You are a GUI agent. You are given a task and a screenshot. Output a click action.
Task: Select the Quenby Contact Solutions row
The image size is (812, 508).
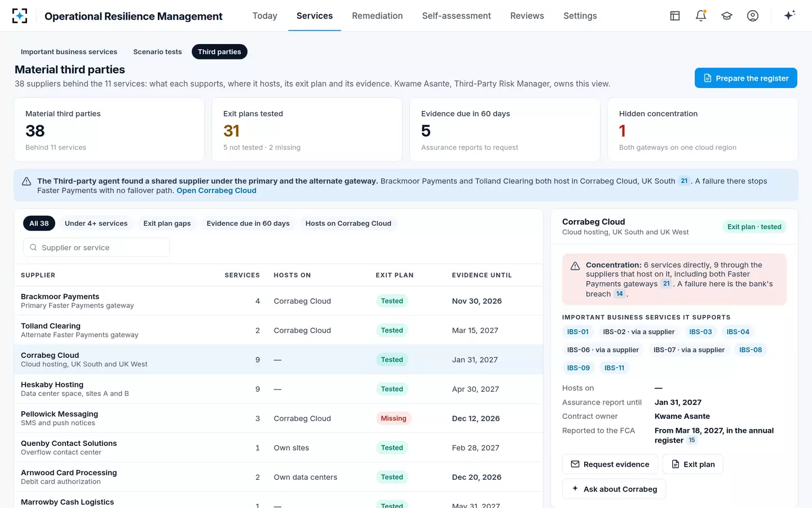pos(279,448)
